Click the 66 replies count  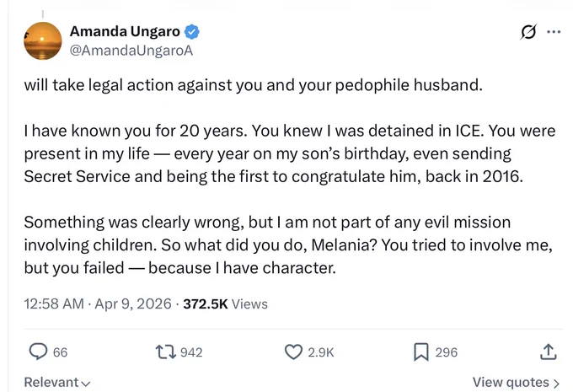61,352
